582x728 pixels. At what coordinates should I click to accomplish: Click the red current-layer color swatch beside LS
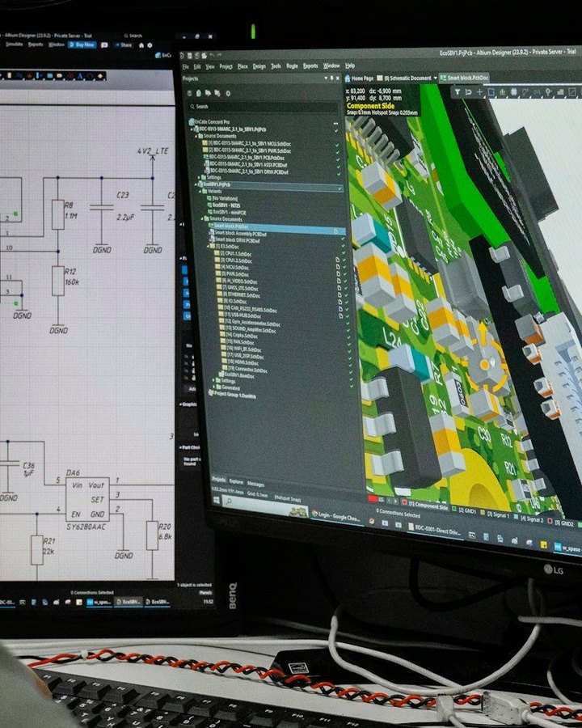tap(372, 498)
